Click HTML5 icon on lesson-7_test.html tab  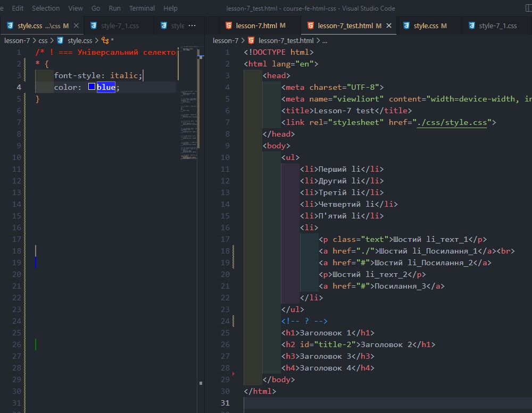(x=310, y=26)
